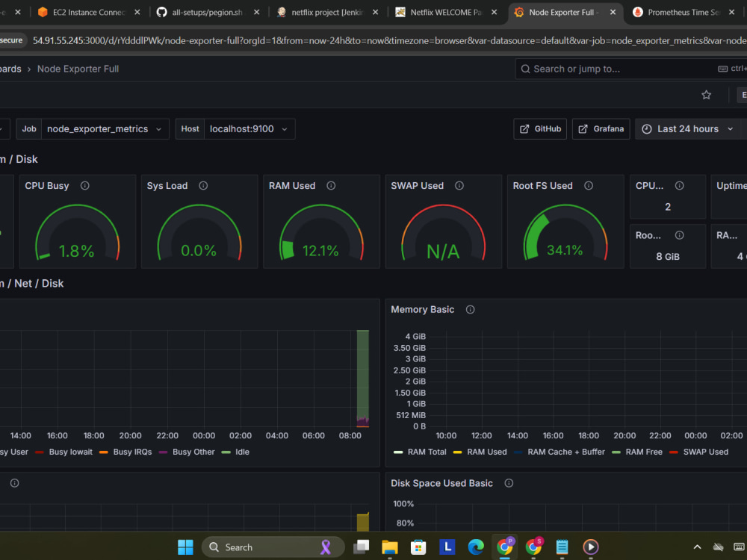The width and height of the screenshot is (747, 560).
Task: Open the Grafana external link
Action: (601, 129)
